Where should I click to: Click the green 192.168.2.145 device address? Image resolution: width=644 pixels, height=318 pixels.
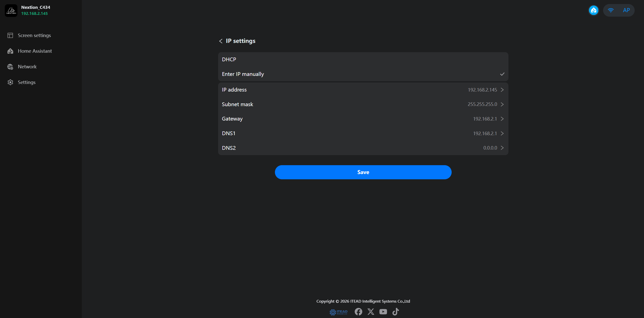(x=35, y=14)
